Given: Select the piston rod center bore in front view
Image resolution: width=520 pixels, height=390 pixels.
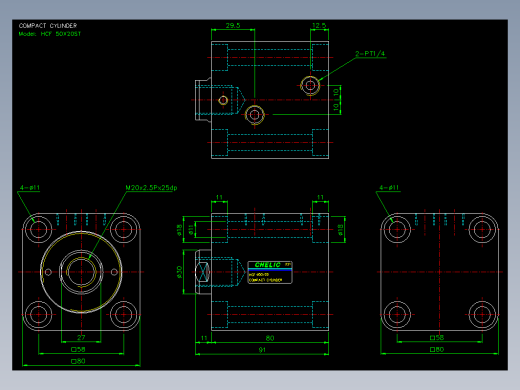Looking at the screenshot, I should [x=81, y=272].
